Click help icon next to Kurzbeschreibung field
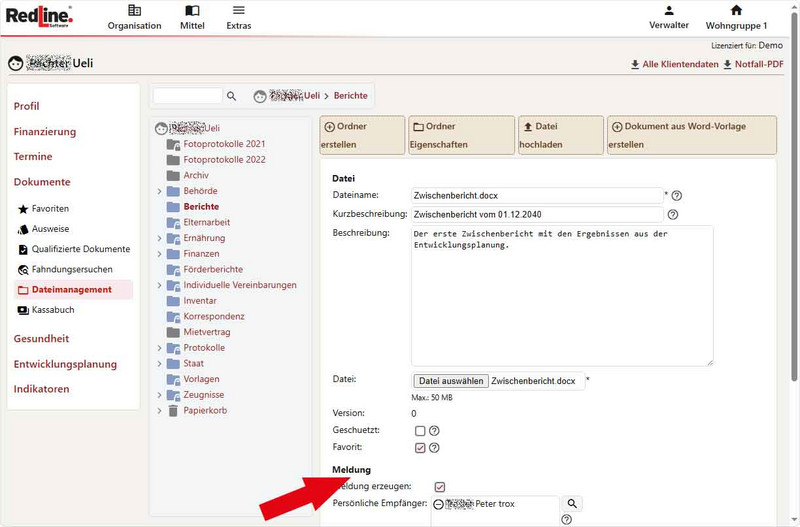Screen dimensions: 800x527 [x=673, y=214]
